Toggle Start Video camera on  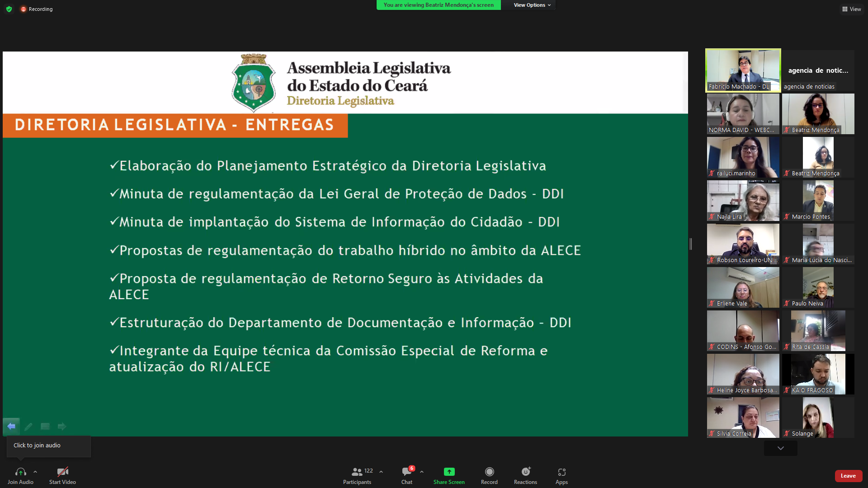tap(62, 472)
